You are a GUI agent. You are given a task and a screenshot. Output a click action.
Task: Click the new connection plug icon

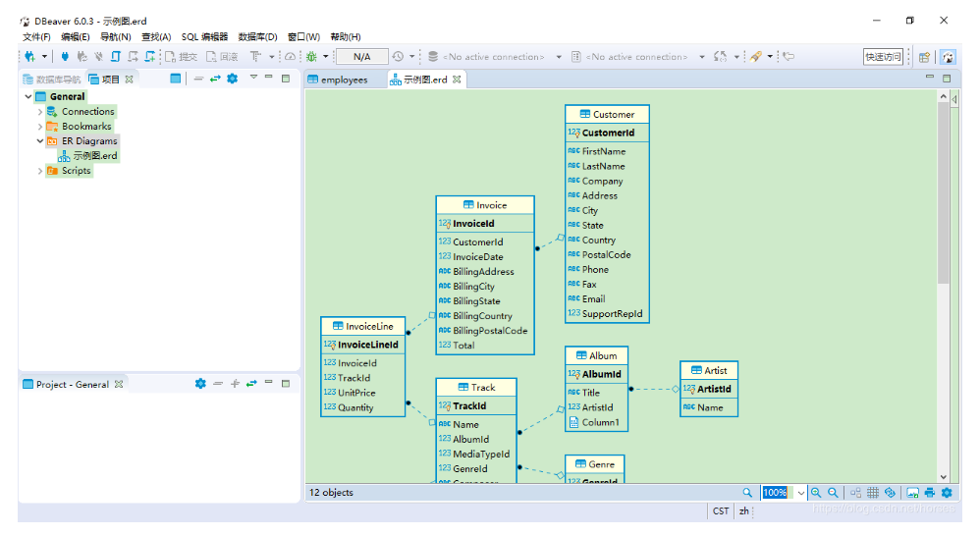30,57
